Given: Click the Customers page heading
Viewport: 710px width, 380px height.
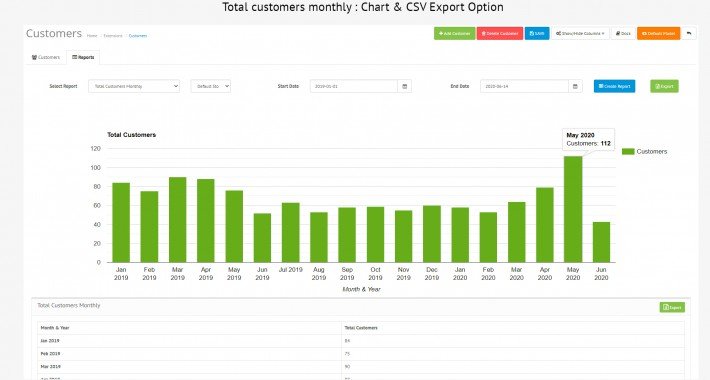Looking at the screenshot, I should [54, 34].
